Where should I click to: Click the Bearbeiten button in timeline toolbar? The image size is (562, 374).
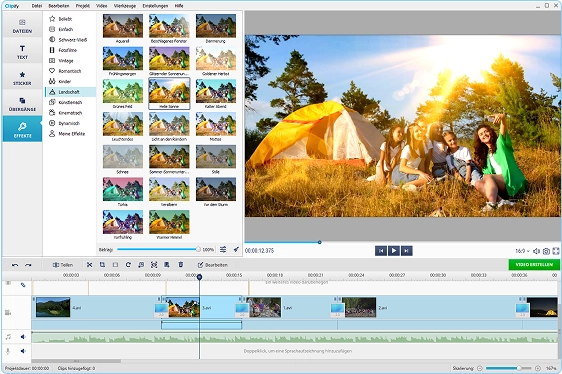(213, 265)
